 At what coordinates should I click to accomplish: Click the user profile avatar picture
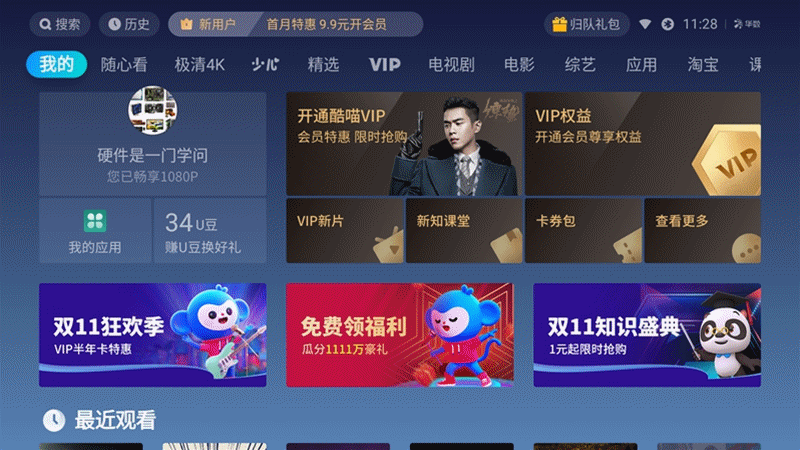pos(153,110)
